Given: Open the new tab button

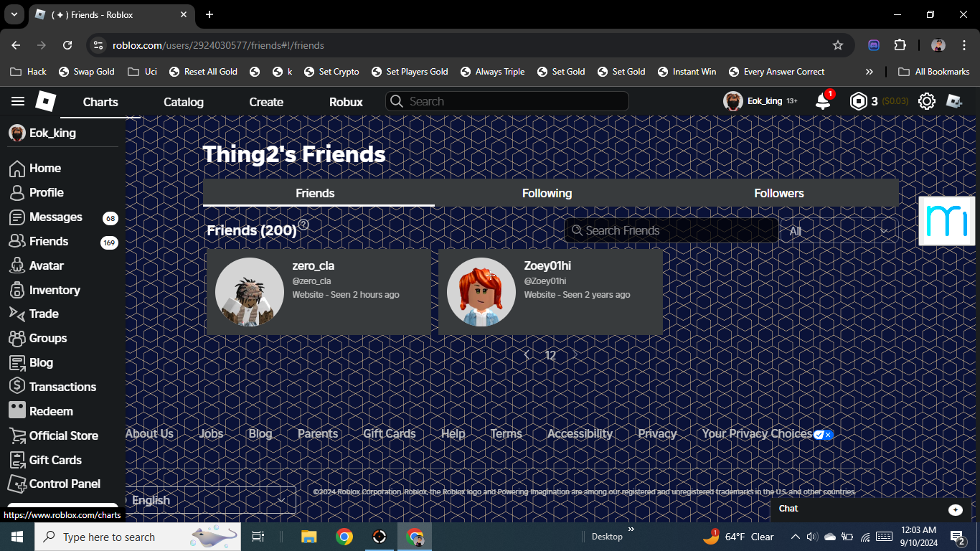Looking at the screenshot, I should click(209, 14).
